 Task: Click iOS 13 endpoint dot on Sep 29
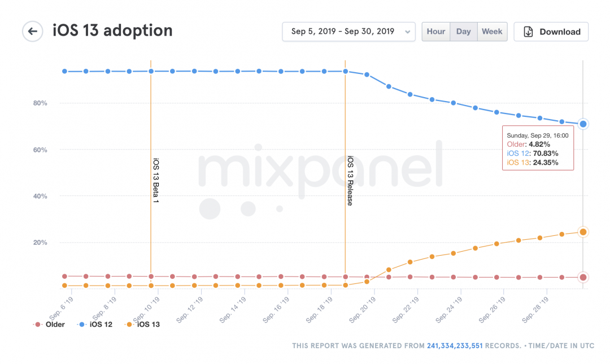click(x=583, y=232)
